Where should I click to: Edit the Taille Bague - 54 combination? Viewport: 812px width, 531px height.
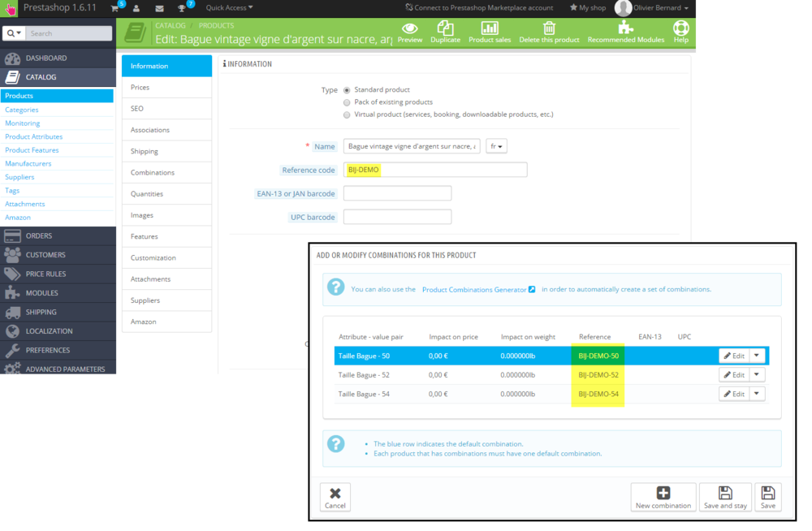pos(734,394)
